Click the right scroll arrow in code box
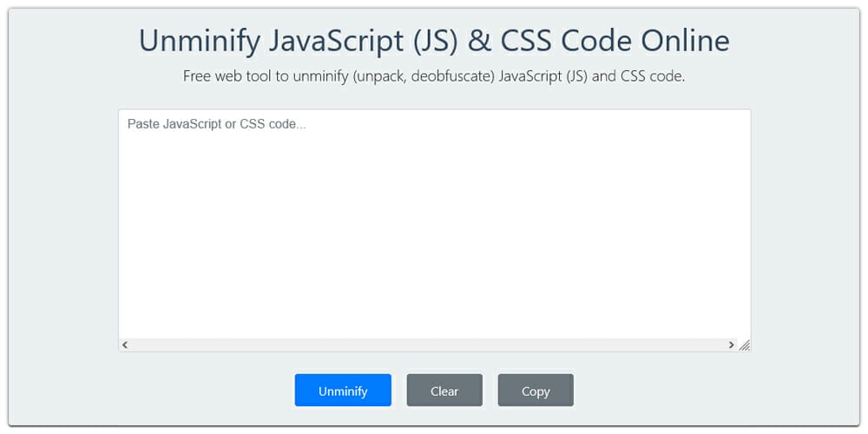The image size is (868, 434). tap(731, 345)
